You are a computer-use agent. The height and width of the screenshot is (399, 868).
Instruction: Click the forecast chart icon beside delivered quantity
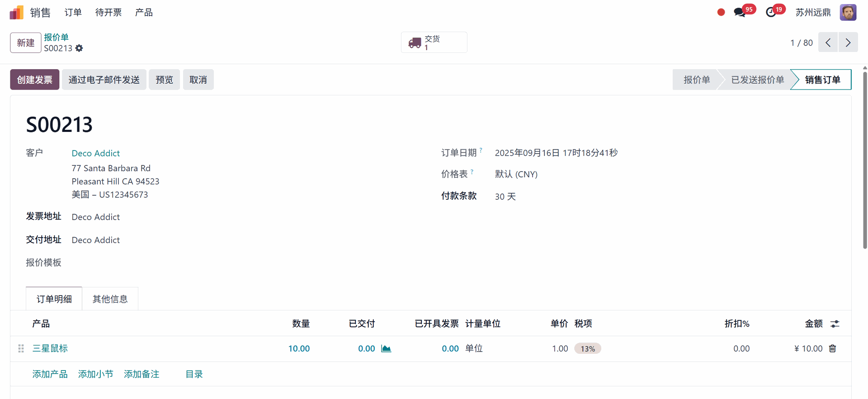(386, 348)
